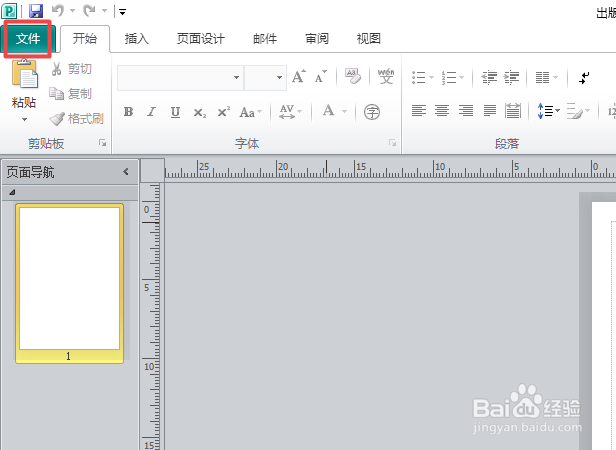Open the font size combo box
616x450 pixels.
[x=265, y=77]
